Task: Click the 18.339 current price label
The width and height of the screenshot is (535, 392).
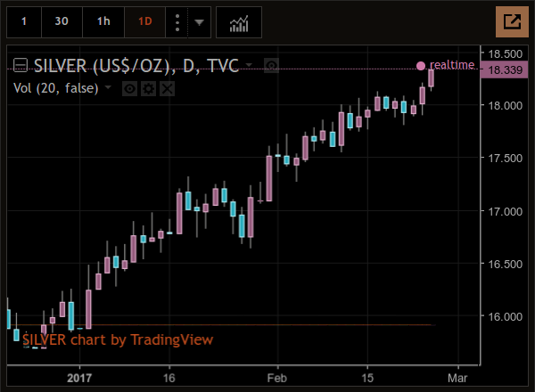Action: pyautogui.click(x=505, y=69)
